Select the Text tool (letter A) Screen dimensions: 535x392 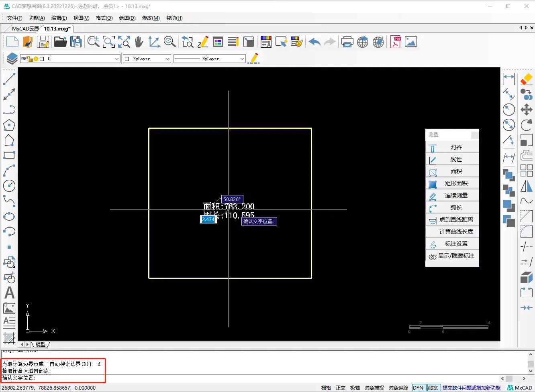[x=9, y=293]
